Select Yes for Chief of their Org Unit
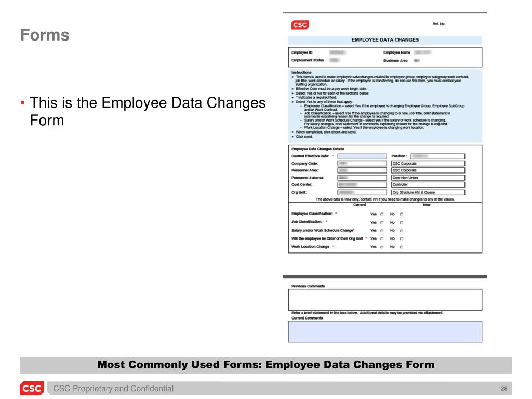The height and width of the screenshot is (399, 532). point(382,239)
